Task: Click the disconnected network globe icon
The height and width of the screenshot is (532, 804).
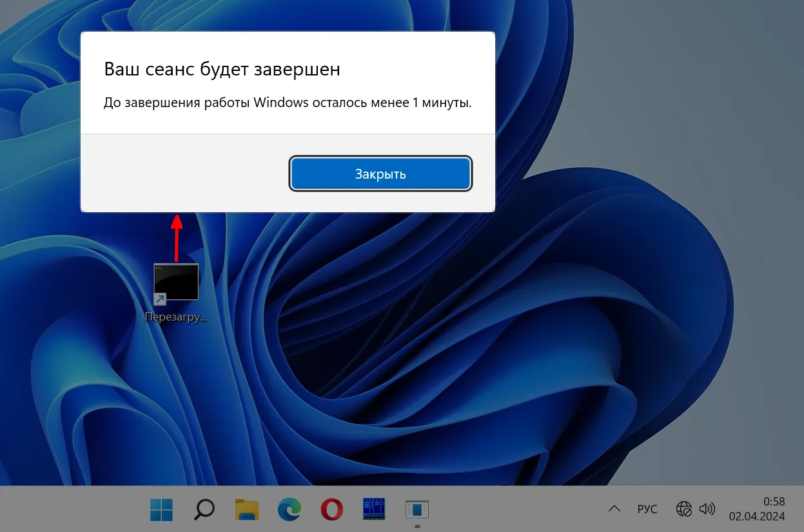Action: pyautogui.click(x=683, y=509)
